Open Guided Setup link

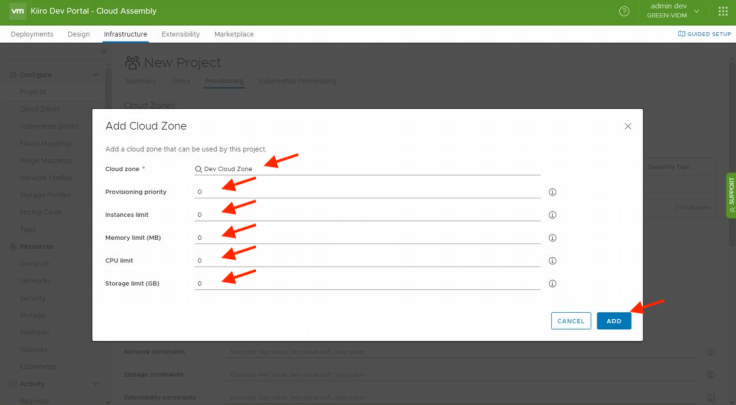(704, 34)
